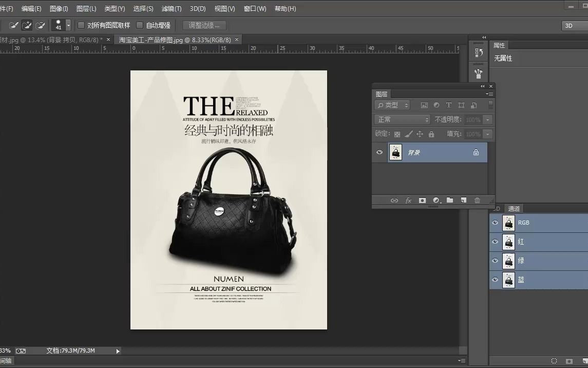Click the Create new layer icon

[464, 200]
